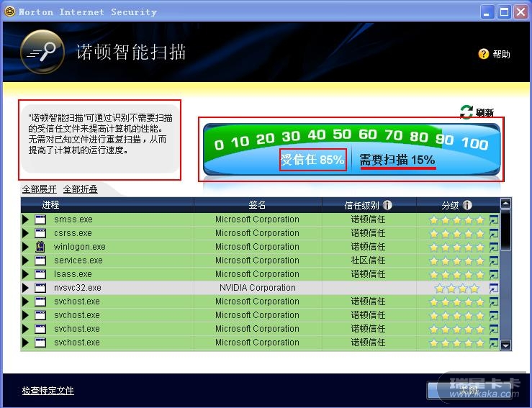Viewport: 532px width, 408px height.
Task: Open details icon for winlogon.exe row
Action: coord(494,248)
